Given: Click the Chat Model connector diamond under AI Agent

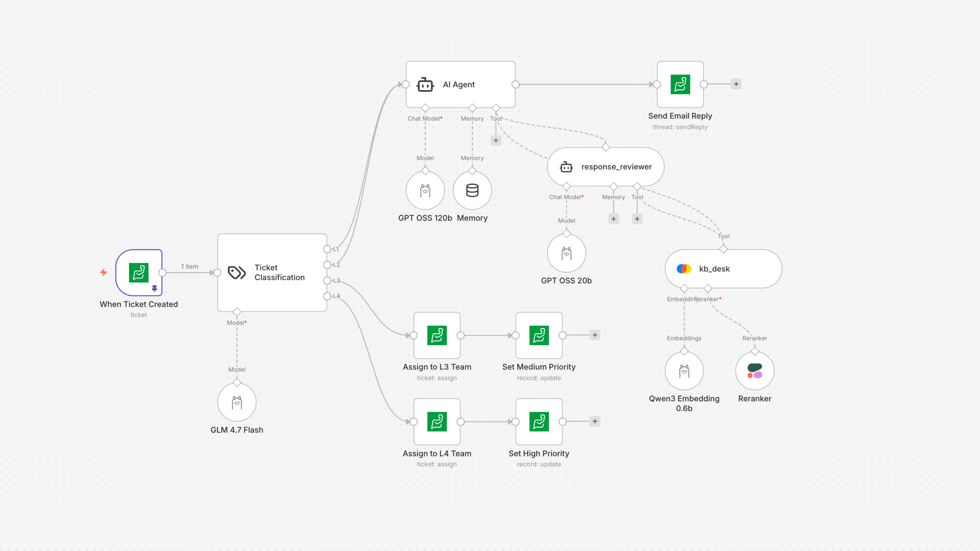Looking at the screenshot, I should pos(425,108).
